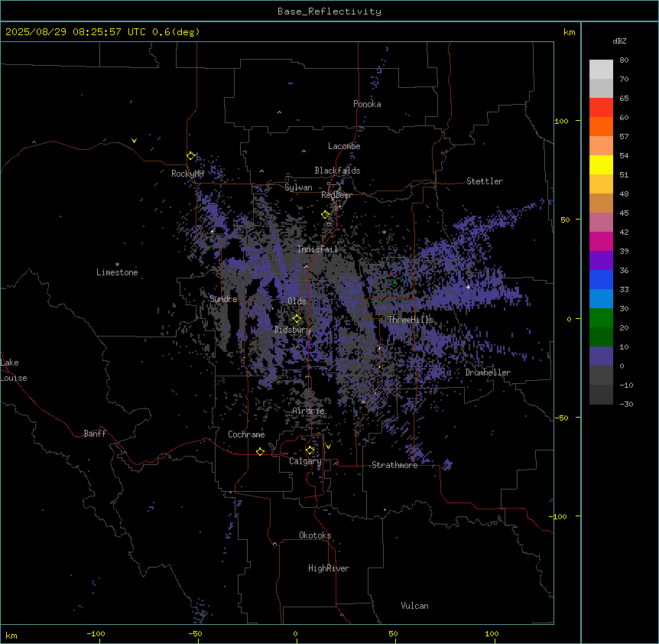Choose the slate purple 0-10 dBZ swatch

click(x=601, y=356)
